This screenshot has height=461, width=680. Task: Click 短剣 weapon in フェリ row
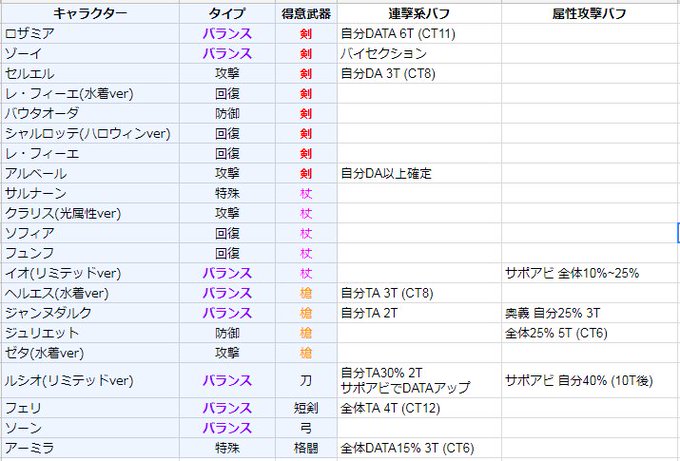point(306,408)
